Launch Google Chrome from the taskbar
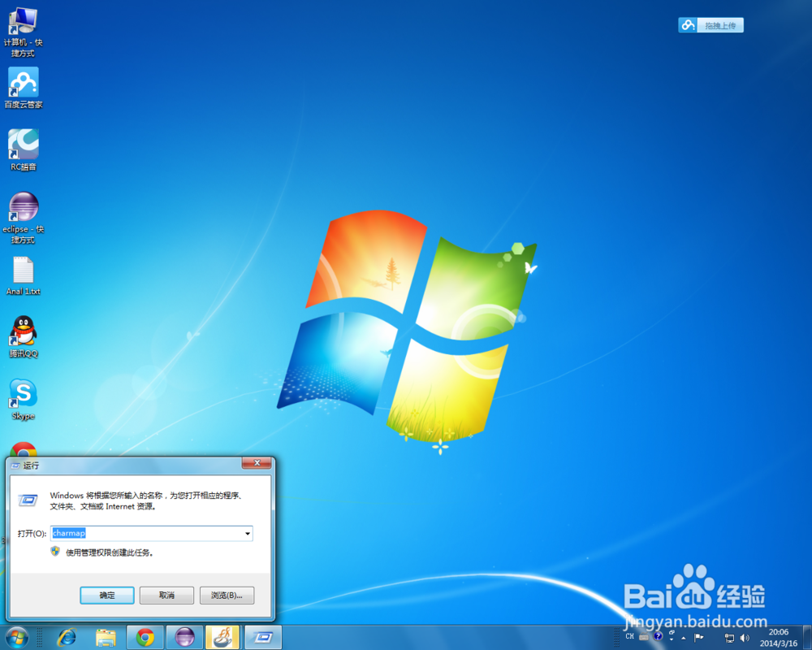The height and width of the screenshot is (650, 812). (x=145, y=638)
